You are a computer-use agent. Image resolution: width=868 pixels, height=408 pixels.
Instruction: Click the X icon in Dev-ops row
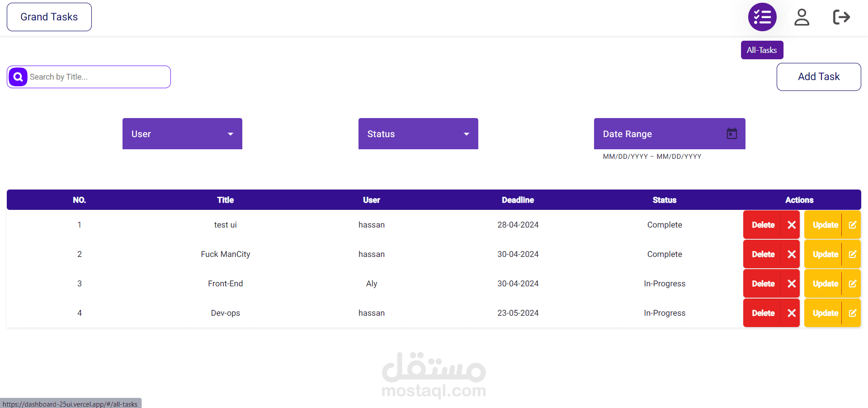tap(792, 313)
